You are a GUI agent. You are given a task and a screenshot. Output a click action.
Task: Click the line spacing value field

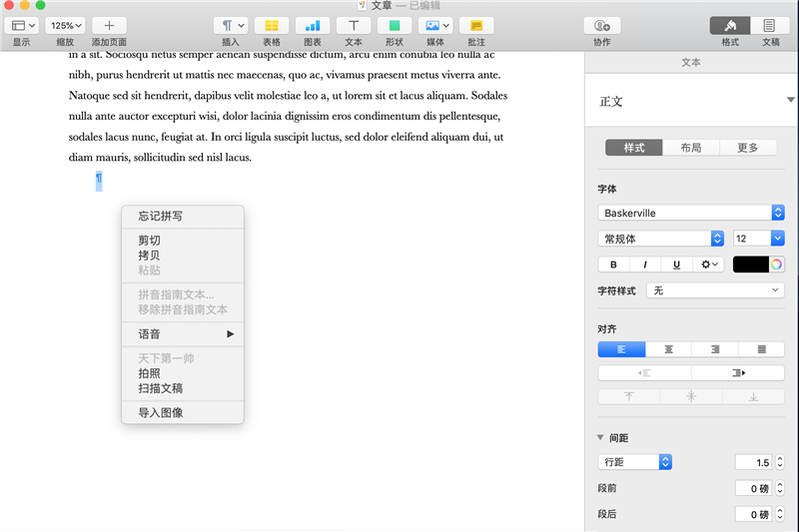coord(752,462)
